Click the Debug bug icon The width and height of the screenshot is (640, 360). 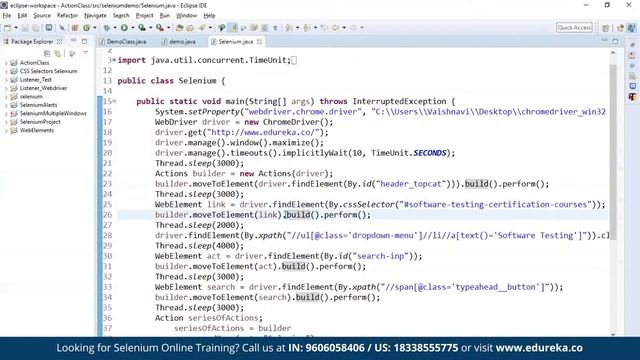point(107,28)
